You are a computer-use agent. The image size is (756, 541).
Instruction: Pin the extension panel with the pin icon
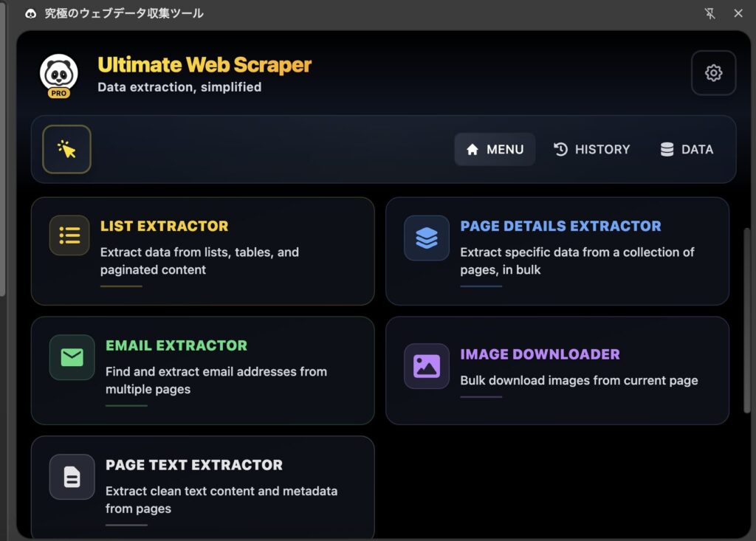coord(710,13)
